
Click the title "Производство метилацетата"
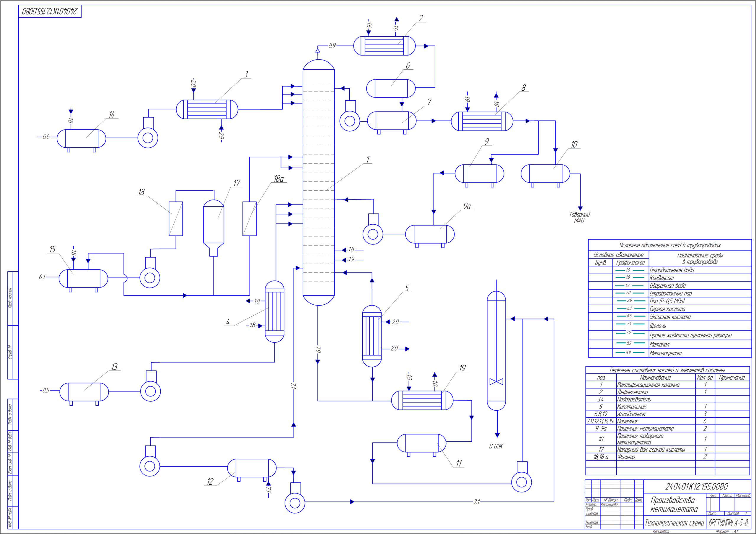click(674, 504)
